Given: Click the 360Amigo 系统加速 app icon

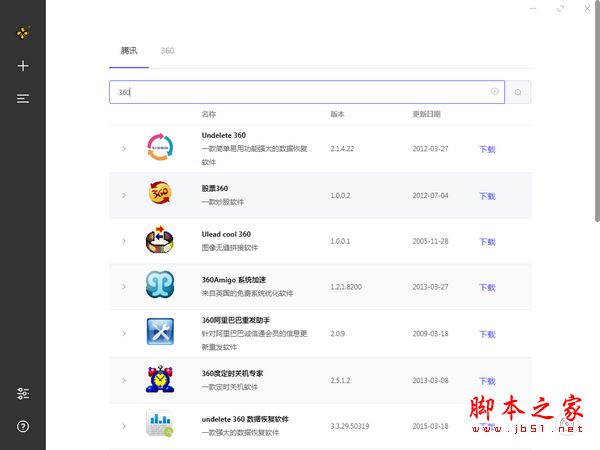Looking at the screenshot, I should tap(160, 285).
